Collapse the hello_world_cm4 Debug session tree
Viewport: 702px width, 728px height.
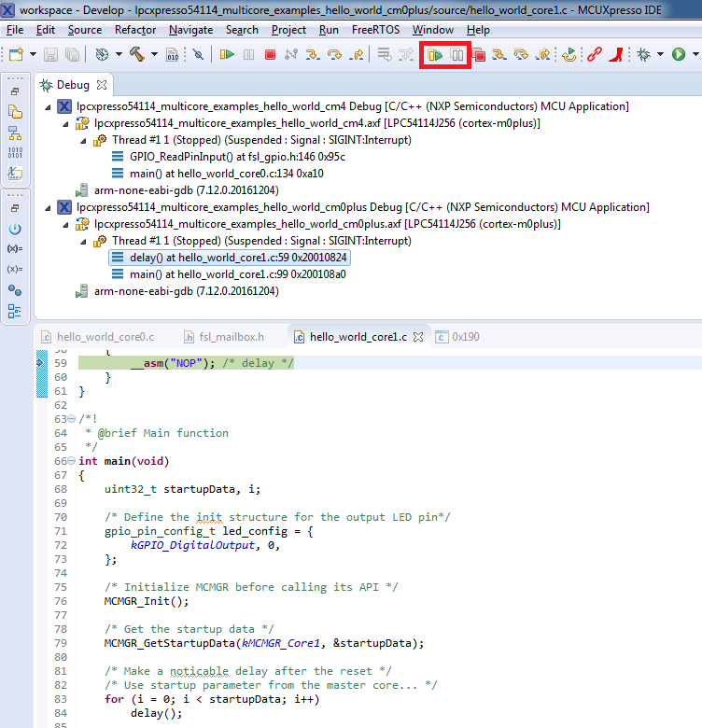coord(49,106)
